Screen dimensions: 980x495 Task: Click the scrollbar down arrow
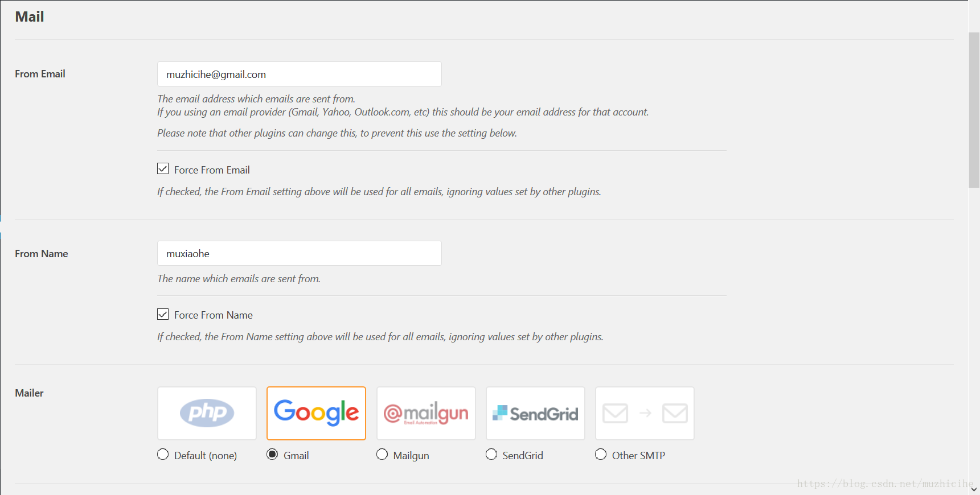pyautogui.click(x=974, y=489)
